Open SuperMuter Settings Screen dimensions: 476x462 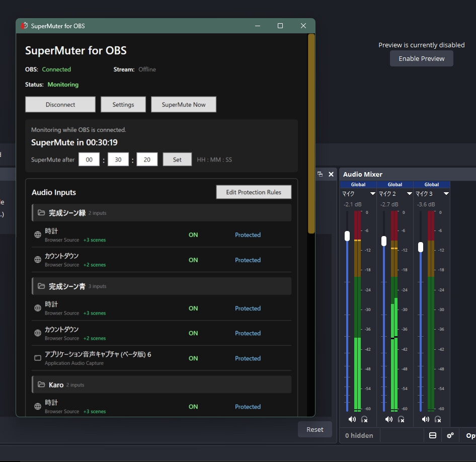123,104
